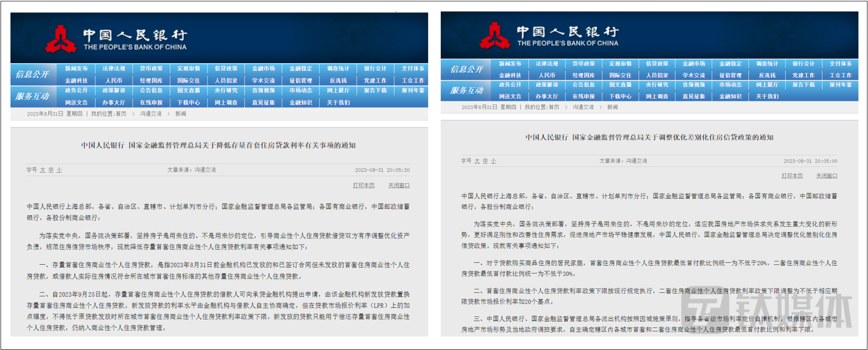Open 金融知识 on the left page
The image size is (868, 350).
301,103
